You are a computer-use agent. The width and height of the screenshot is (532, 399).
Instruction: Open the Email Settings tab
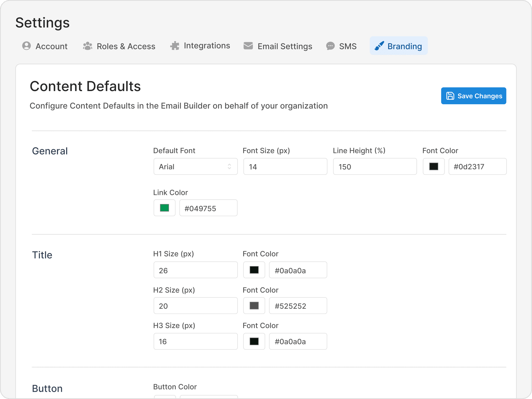click(x=278, y=46)
